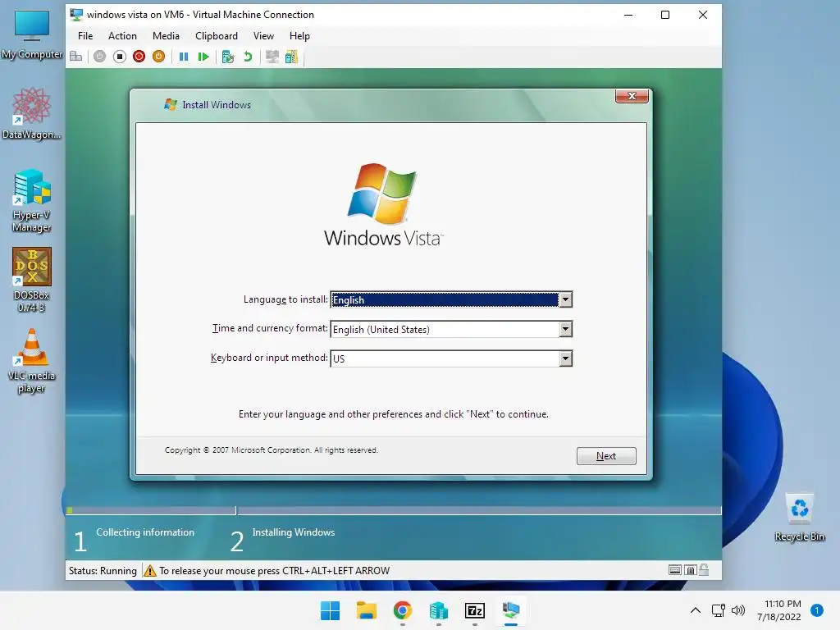The width and height of the screenshot is (840, 630).
Task: Minimize the Virtual Machine Connection window
Action: [x=628, y=15]
